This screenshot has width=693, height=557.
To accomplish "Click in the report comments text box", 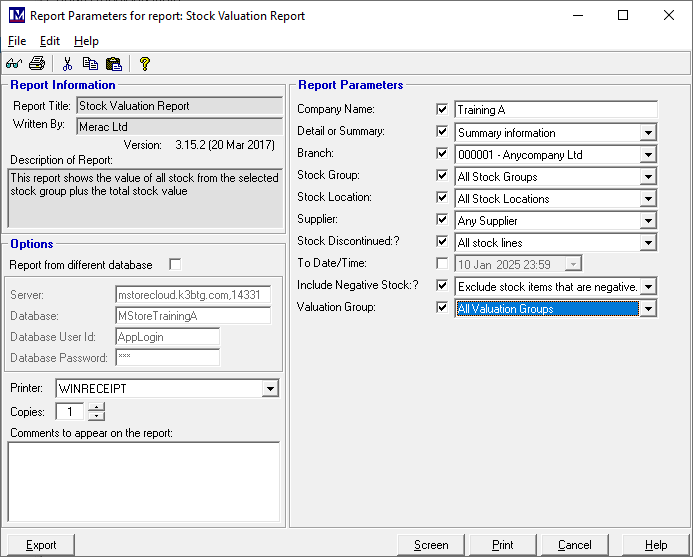I will coord(144,482).
